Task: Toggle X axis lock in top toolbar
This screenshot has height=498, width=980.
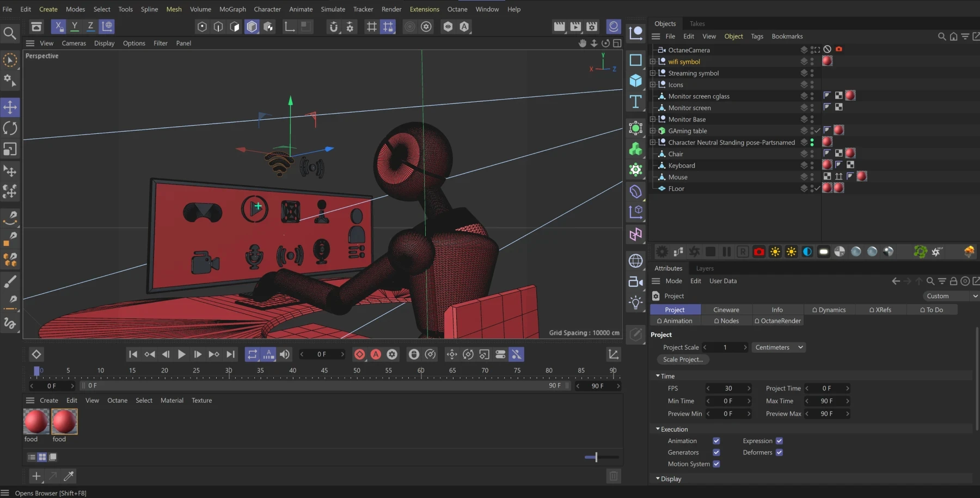Action: pos(59,26)
